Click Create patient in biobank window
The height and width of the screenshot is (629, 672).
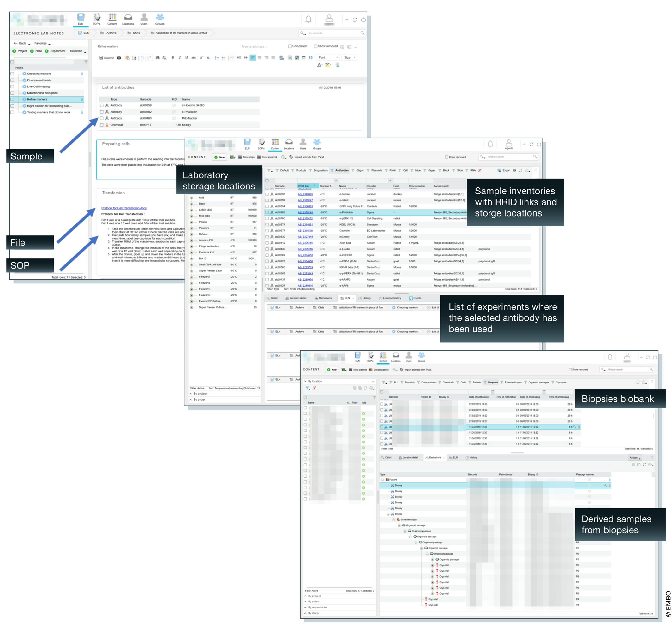pyautogui.click(x=379, y=370)
